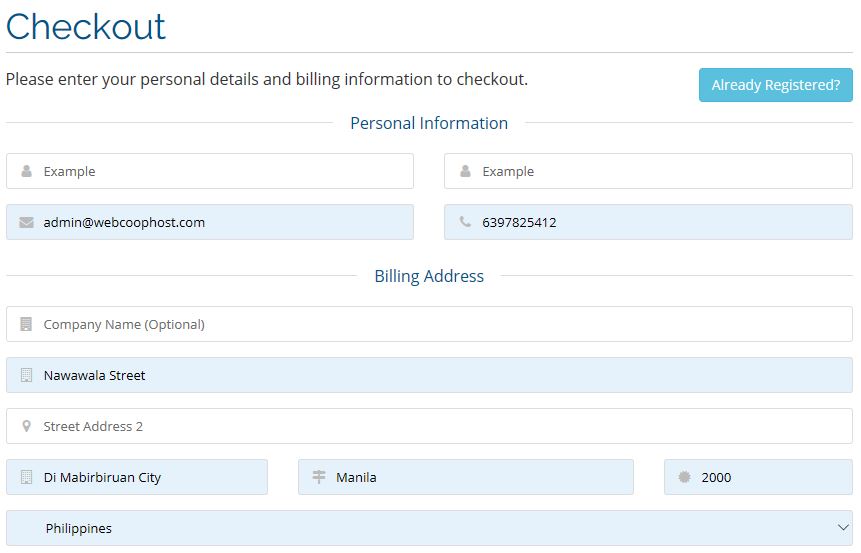
Task: Click the signpost icon beside Manila
Action: point(318,477)
